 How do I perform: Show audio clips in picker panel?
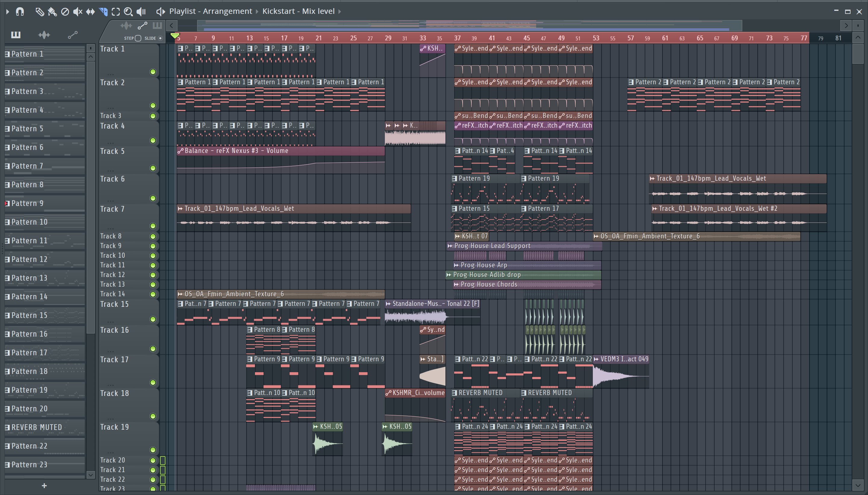pyautogui.click(x=44, y=34)
